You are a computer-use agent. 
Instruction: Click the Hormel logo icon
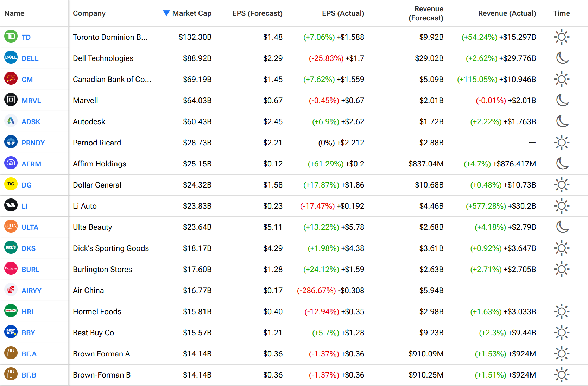coord(11,311)
